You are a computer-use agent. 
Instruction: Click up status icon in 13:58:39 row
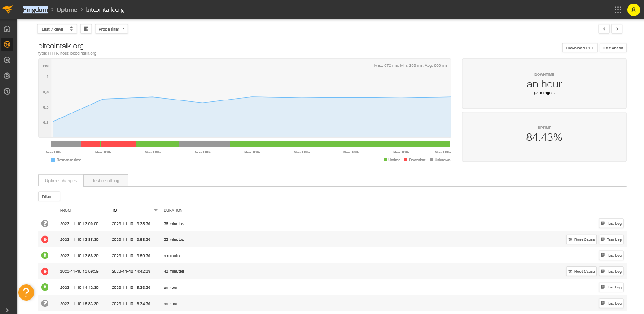pyautogui.click(x=45, y=255)
